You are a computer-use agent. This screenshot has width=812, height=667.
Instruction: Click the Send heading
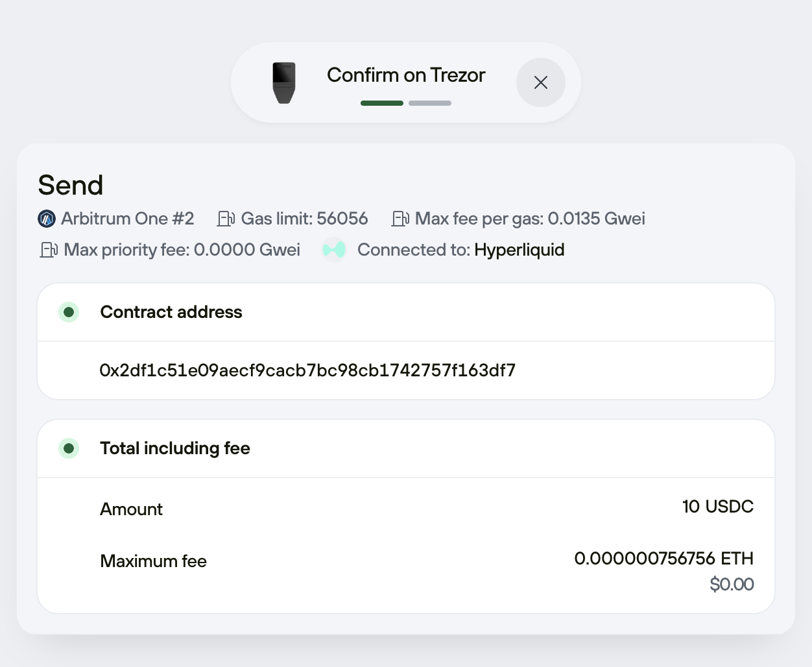pyautogui.click(x=71, y=185)
